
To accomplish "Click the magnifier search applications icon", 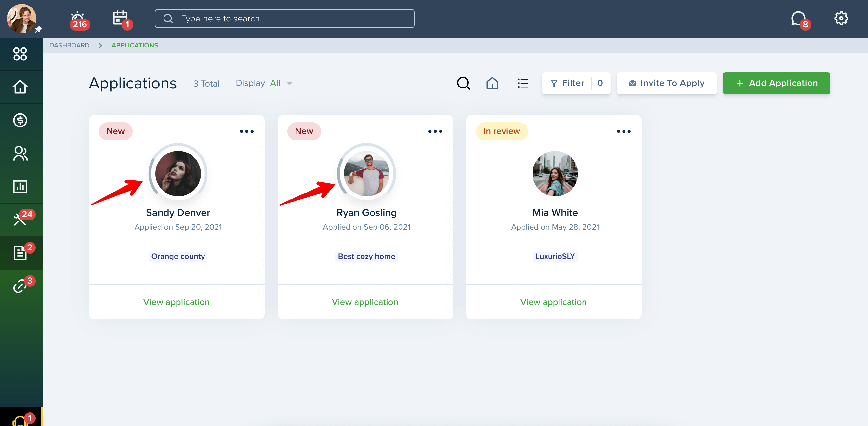I will coord(463,83).
